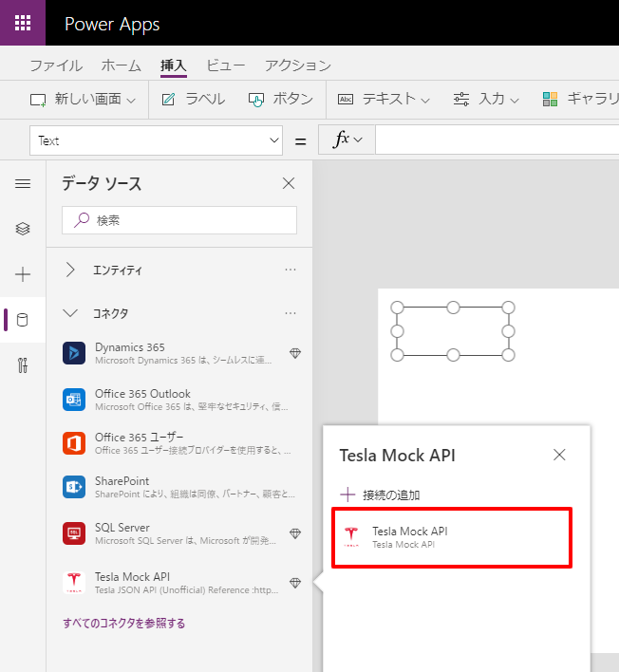
Task: Open the ファイル menu
Action: tap(56, 65)
